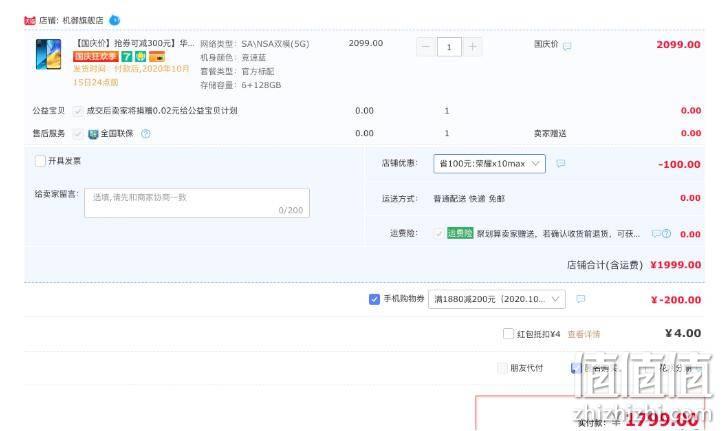
Task: Click comment icon beside 手机购物券 dropdown
Action: [581, 299]
